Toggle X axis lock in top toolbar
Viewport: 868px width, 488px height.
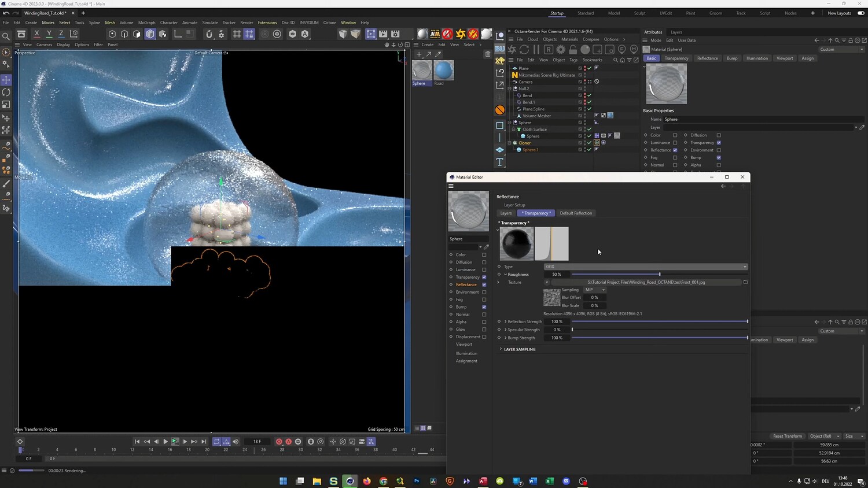pyautogui.click(x=37, y=34)
